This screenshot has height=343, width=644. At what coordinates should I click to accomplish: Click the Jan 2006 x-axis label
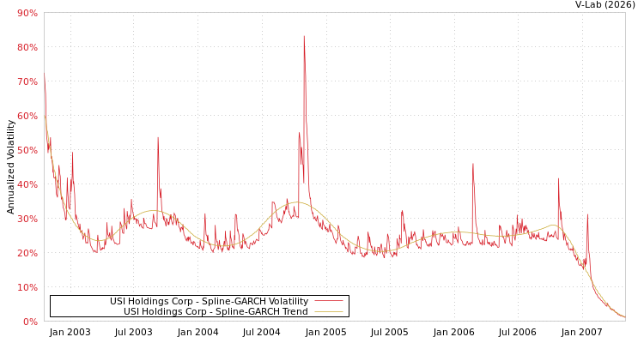(454, 332)
